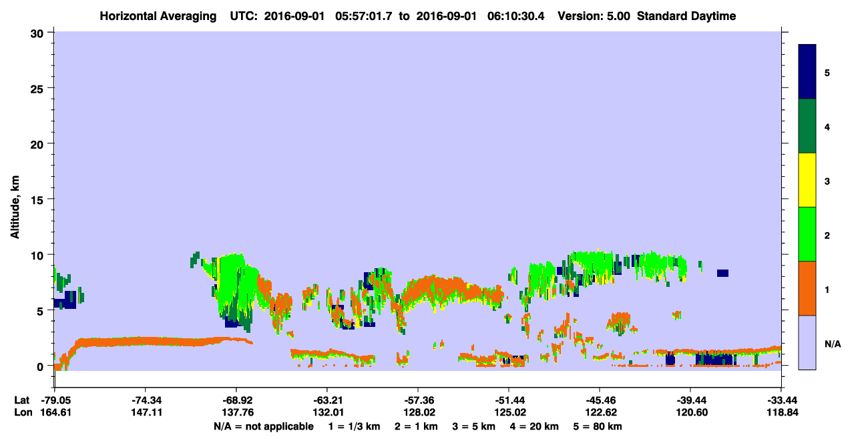This screenshot has width=868, height=445.
Task: Click the legend text 'N/A = not applicable'
Action: pyautogui.click(x=263, y=426)
